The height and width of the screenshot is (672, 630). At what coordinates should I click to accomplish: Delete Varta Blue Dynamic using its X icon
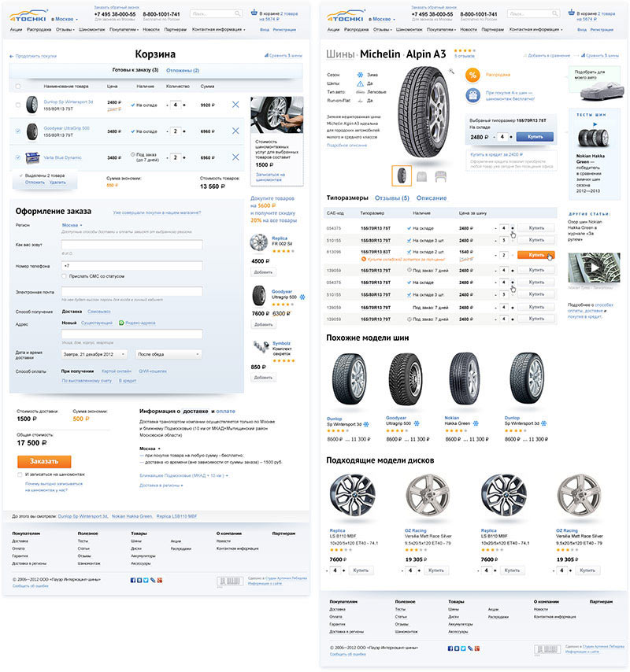pos(235,157)
